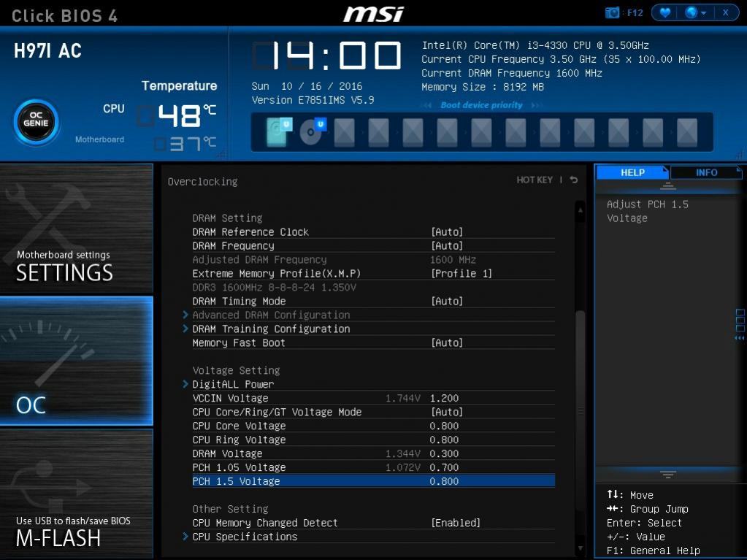Select the third (empty) boot device slot
The image size is (747, 560).
tap(345, 132)
